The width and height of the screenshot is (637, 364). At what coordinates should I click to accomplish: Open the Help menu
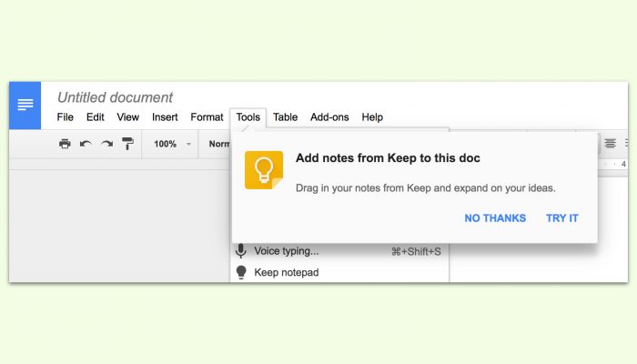[372, 117]
